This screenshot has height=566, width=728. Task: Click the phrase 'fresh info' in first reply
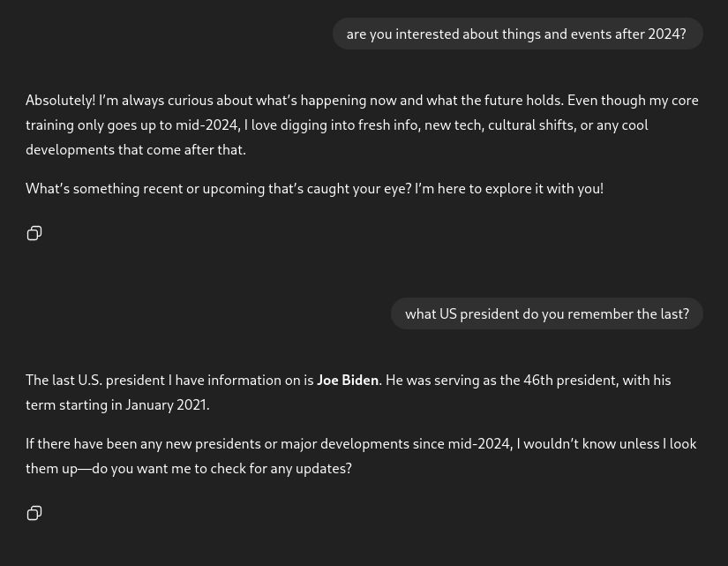coord(387,125)
